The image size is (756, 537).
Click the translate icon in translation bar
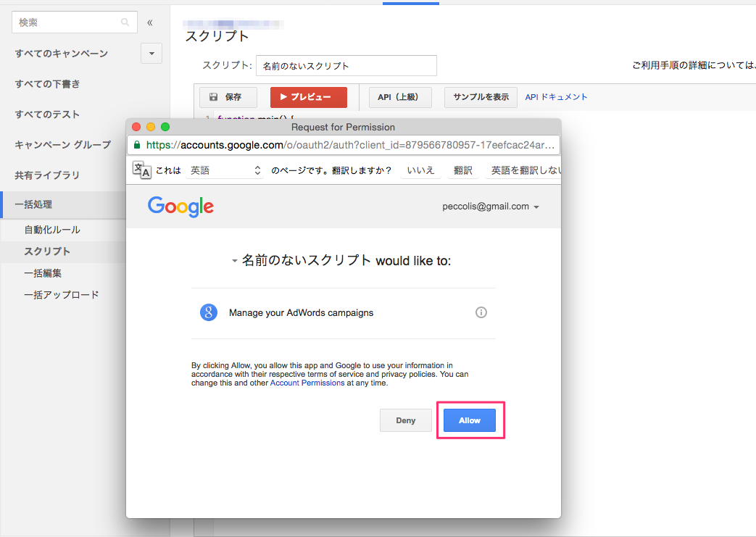pos(142,170)
